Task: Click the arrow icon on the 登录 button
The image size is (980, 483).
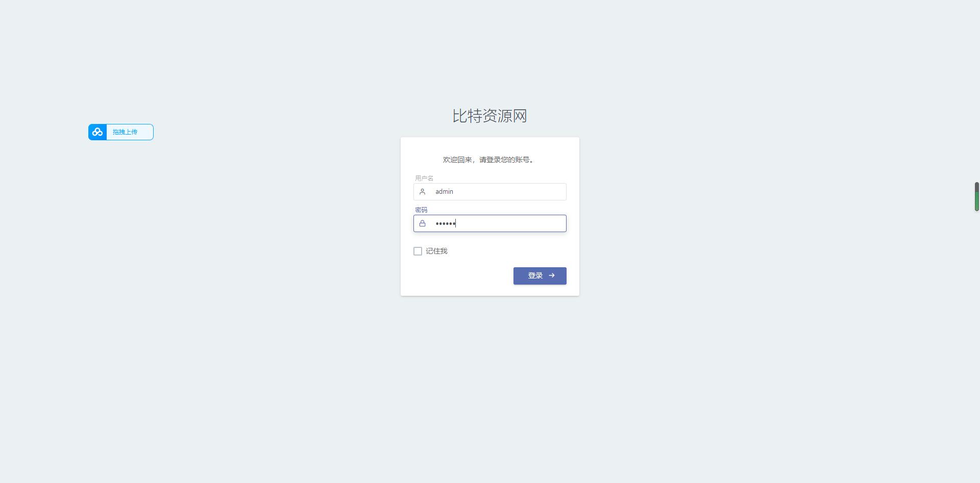Action: click(x=551, y=275)
